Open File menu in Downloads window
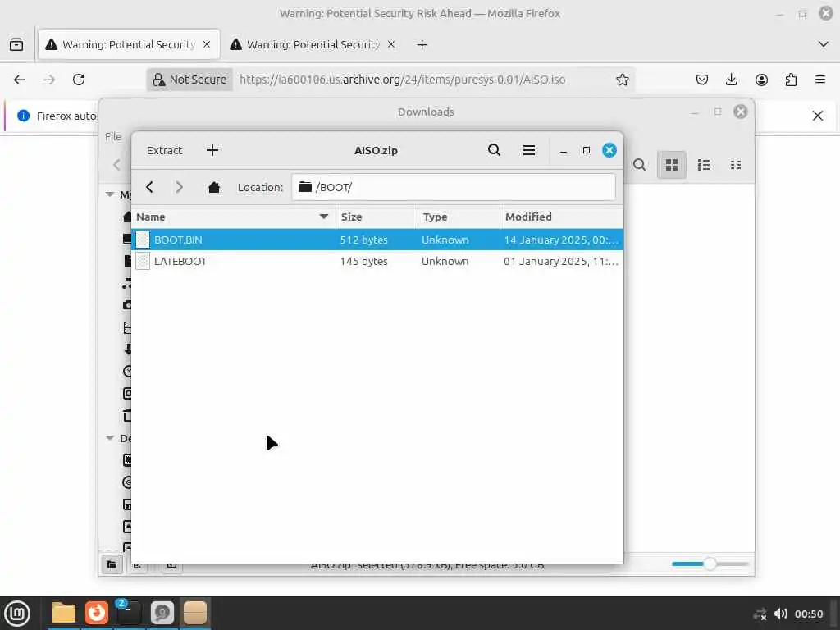 coord(113,137)
